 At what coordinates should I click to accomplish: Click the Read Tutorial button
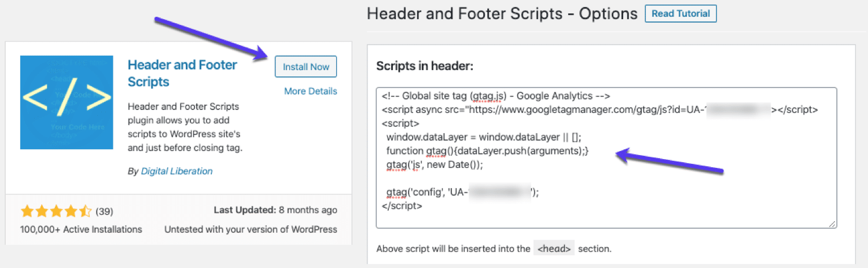[681, 13]
